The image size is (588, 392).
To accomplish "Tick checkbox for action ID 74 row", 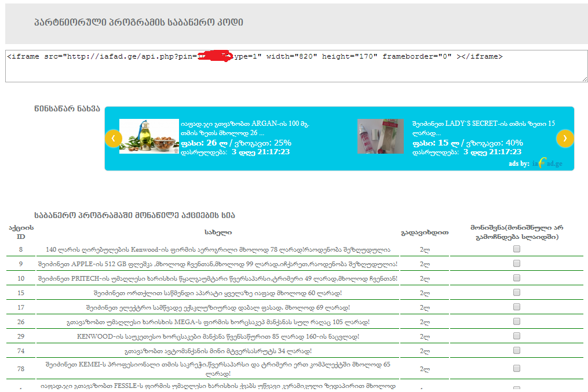I will pos(517,350).
